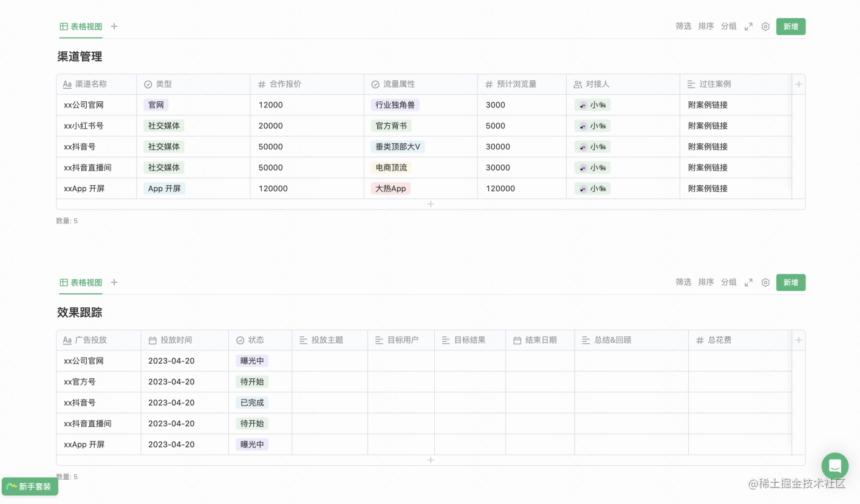Add new row in 效果跟踪 table
Viewport: 860px width, 504px height.
pos(431,460)
